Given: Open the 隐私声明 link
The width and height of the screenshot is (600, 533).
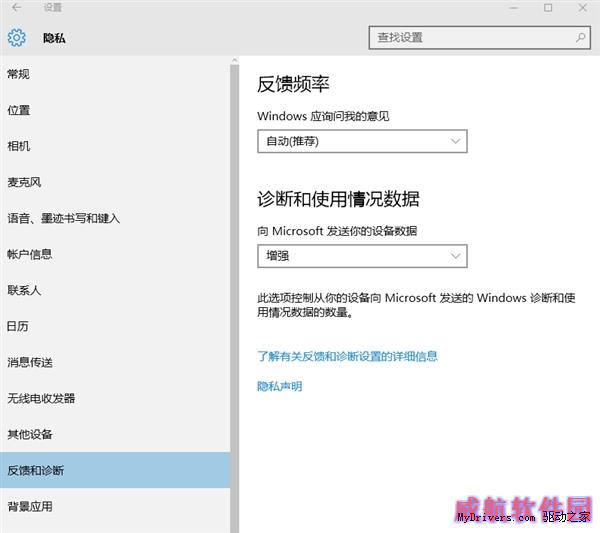Looking at the screenshot, I should pyautogui.click(x=279, y=386).
